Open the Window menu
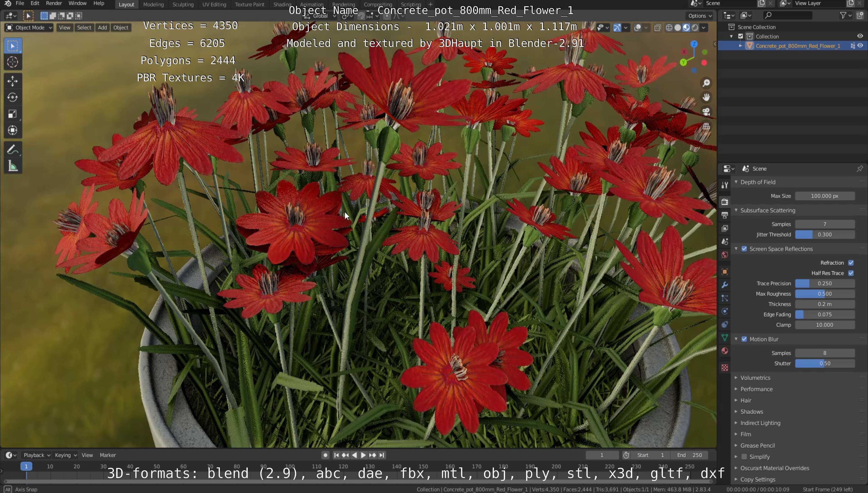Screen dimensions: 868x493 pyautogui.click(x=77, y=3)
